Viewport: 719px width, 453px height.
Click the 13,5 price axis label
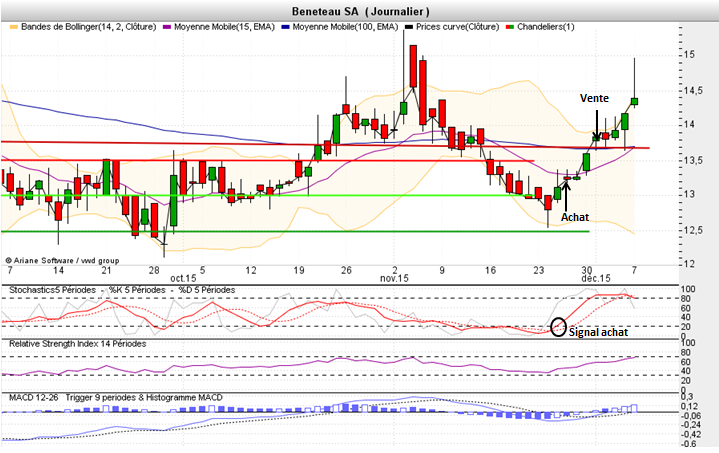(693, 160)
